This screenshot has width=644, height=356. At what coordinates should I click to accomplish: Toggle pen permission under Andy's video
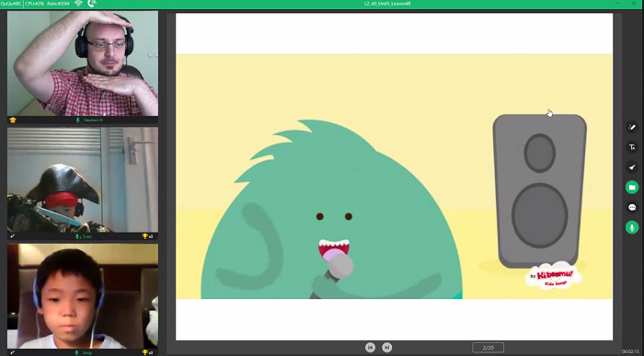pos(12,352)
